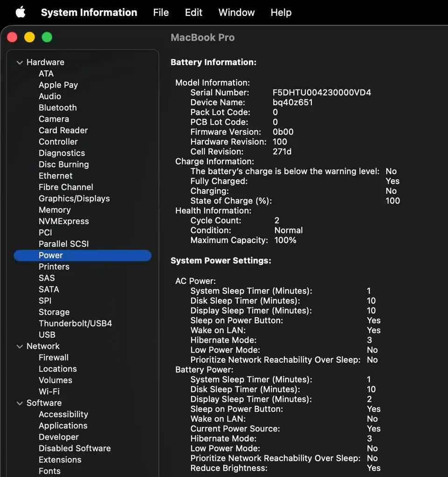The image size is (448, 477).
Task: Select Applications under Software
Action: click(x=63, y=426)
